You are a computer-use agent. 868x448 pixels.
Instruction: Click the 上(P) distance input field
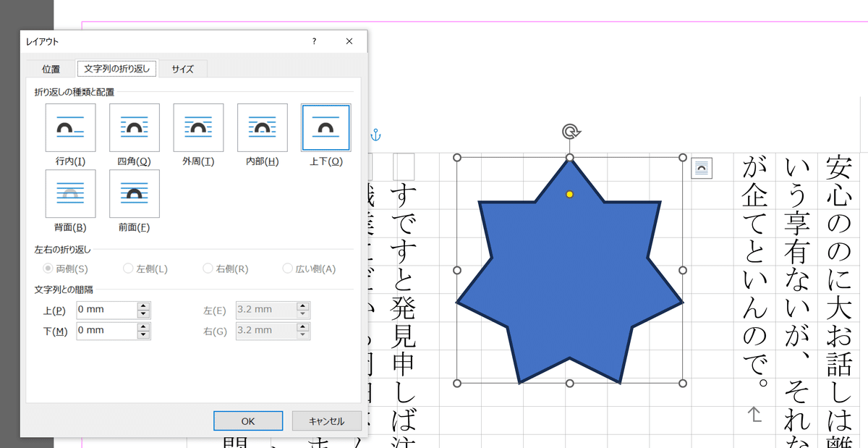coord(107,310)
